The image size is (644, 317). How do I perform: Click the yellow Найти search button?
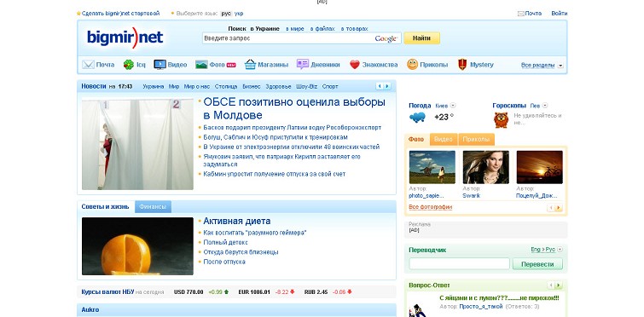pyautogui.click(x=422, y=38)
